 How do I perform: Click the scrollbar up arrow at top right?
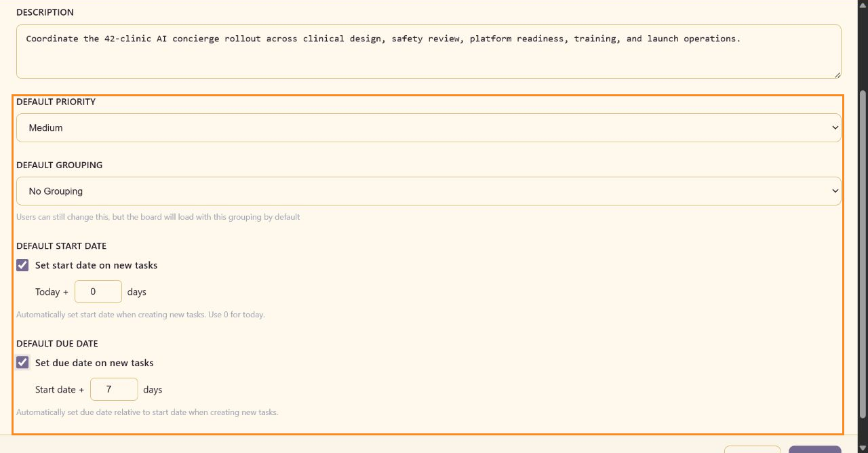(863, 4)
